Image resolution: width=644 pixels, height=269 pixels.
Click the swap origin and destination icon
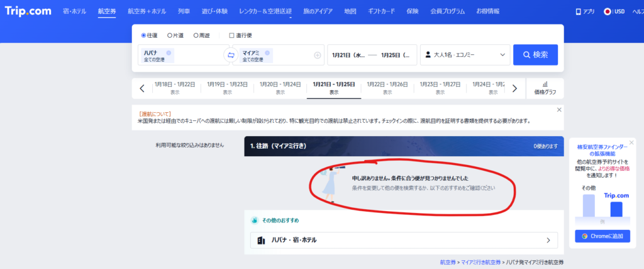(x=230, y=55)
